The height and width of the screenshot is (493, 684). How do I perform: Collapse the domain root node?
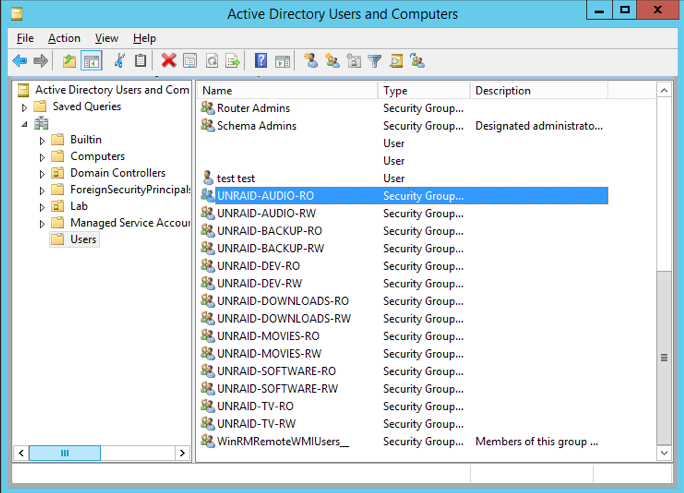[24, 124]
